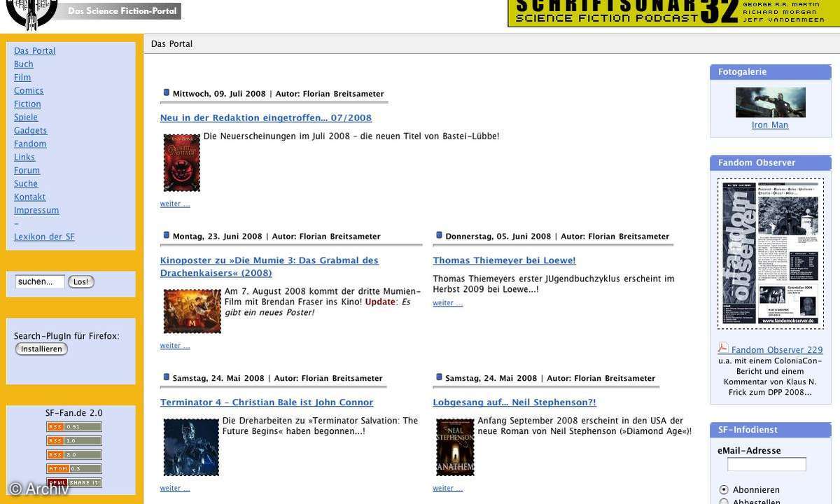Click the red book cover thumbnail
Image resolution: width=840 pixels, height=504 pixels.
click(182, 163)
